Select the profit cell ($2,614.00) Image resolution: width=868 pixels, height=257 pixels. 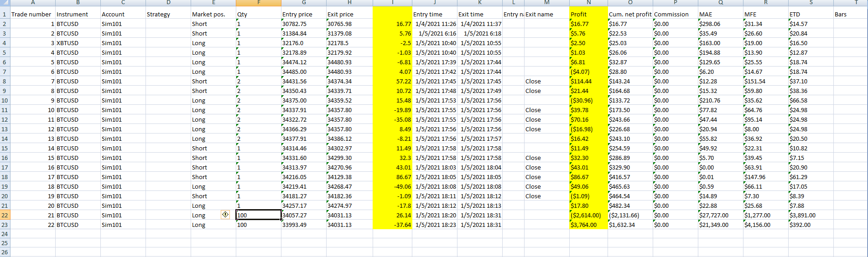point(588,215)
